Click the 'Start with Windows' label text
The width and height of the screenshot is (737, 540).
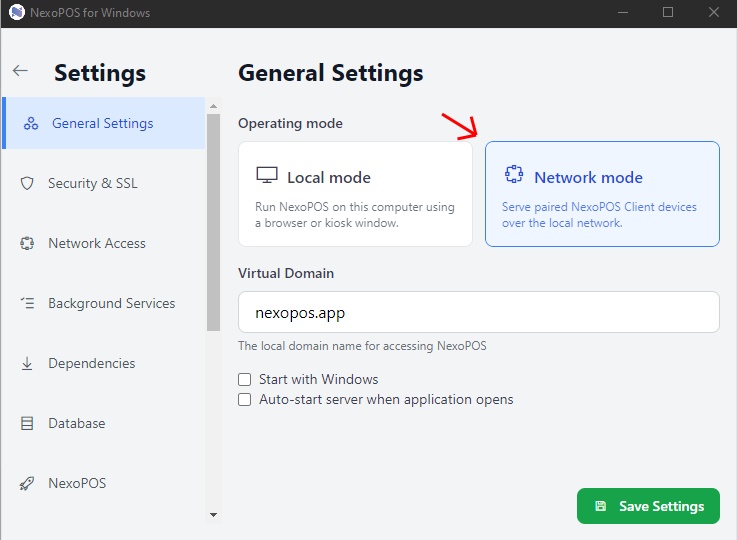(x=318, y=379)
